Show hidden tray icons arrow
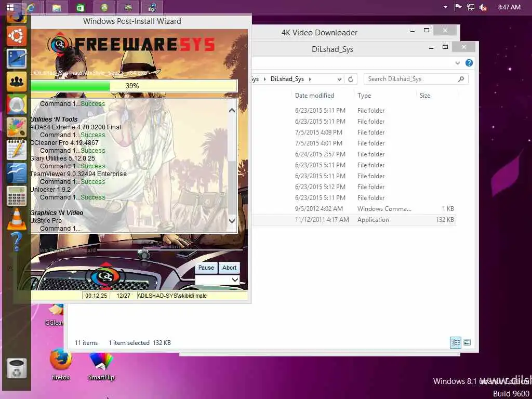 (445, 7)
